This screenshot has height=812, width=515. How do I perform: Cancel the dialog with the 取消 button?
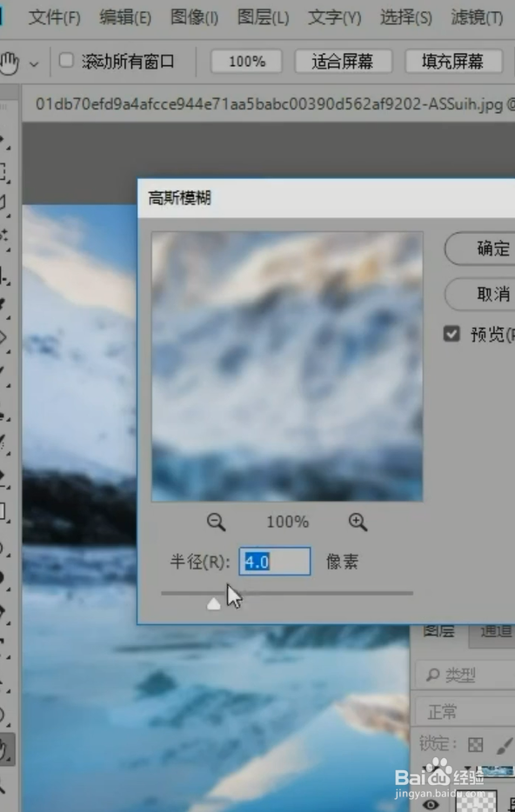click(481, 294)
